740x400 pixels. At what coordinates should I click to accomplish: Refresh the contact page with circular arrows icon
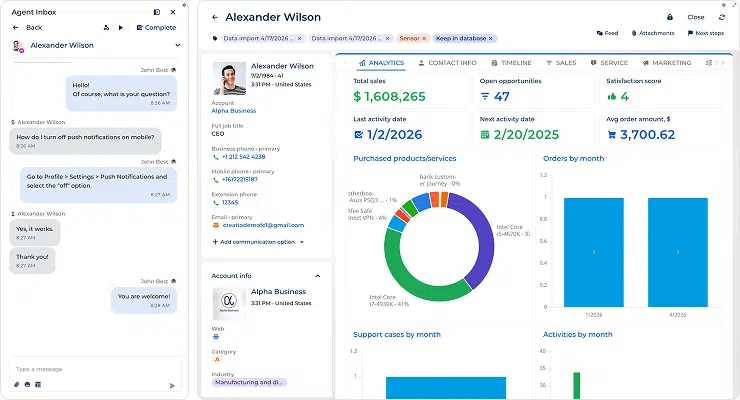pyautogui.click(x=722, y=17)
